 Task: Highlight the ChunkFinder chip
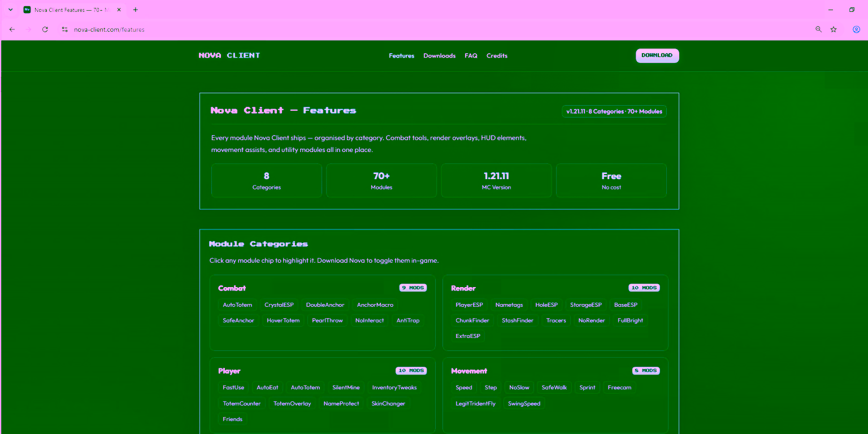(472, 320)
